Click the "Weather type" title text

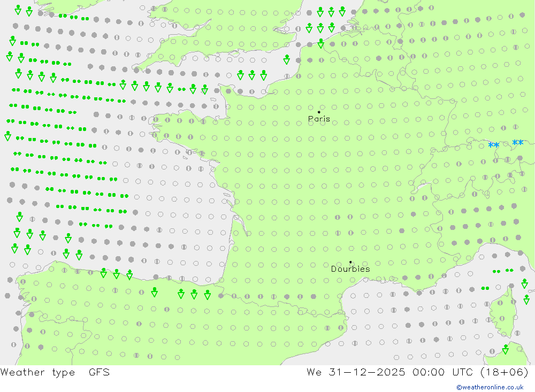point(37,372)
